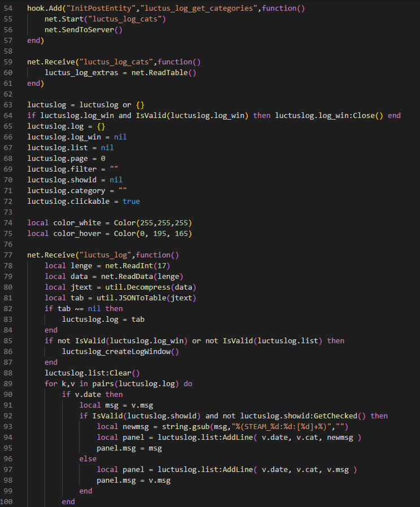Click the "InitPostEntity" string
This screenshot has width=420, height=507.
coord(101,8)
